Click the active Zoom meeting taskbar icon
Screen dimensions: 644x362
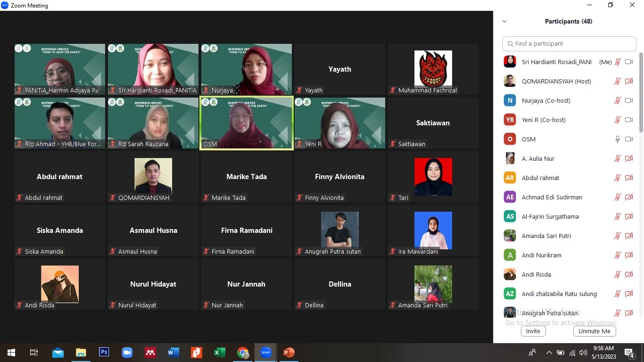(266, 352)
